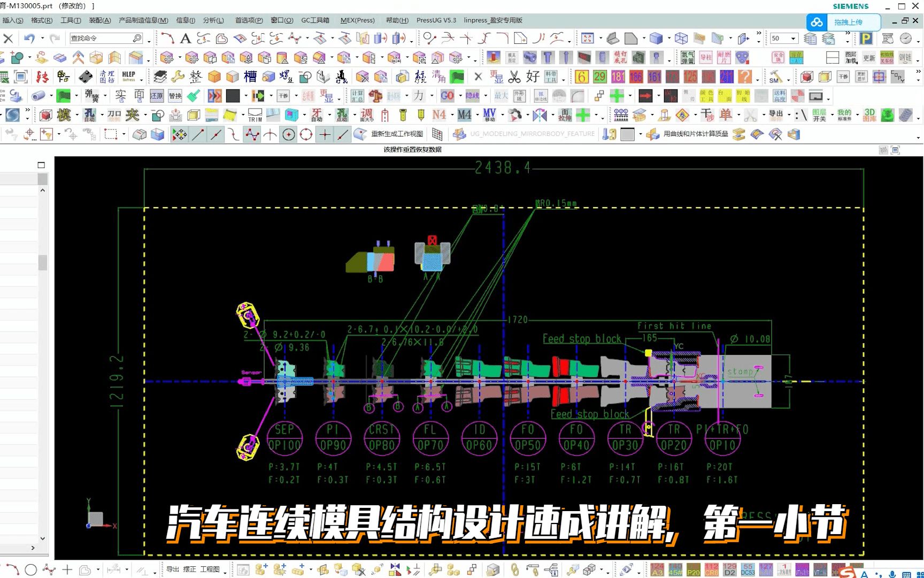Image resolution: width=924 pixels, height=578 pixels.
Task: Click the 3D图库 library icon
Action: click(869, 115)
